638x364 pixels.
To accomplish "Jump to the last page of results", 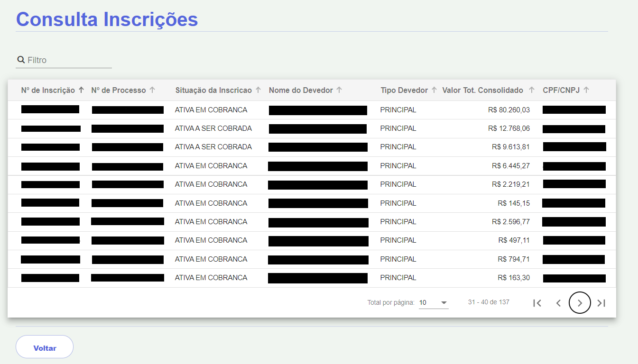I will coord(601,303).
